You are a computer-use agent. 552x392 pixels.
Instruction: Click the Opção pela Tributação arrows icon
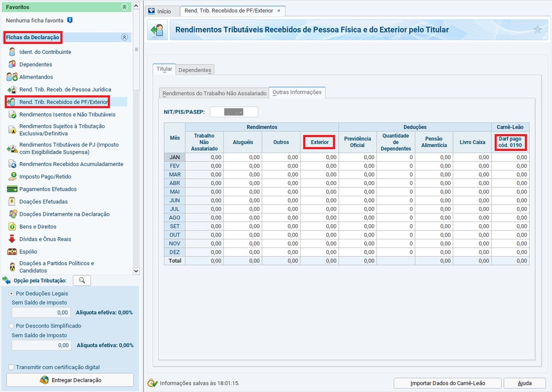click(6, 280)
